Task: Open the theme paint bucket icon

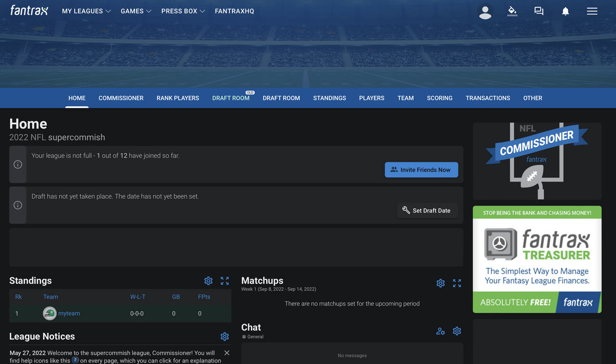Action: [512, 11]
